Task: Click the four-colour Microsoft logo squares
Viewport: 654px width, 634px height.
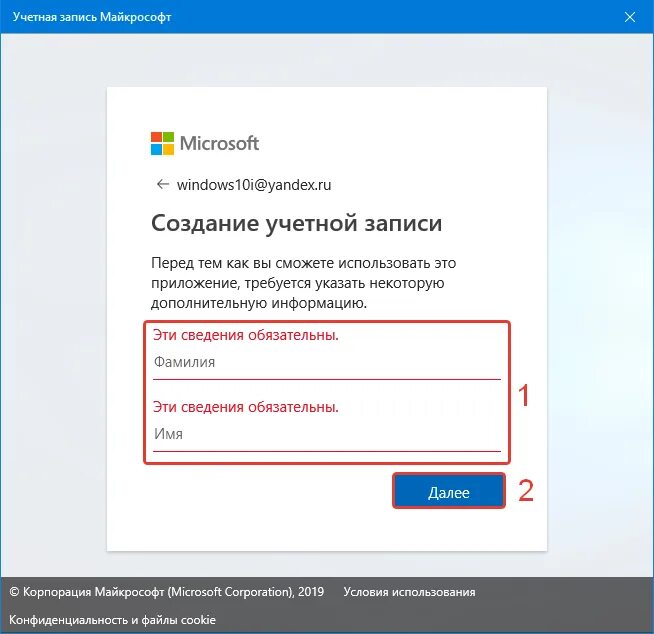Action: point(162,143)
